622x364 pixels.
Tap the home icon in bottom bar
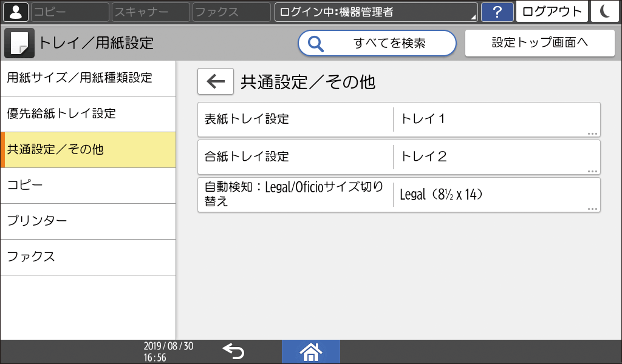click(x=310, y=351)
